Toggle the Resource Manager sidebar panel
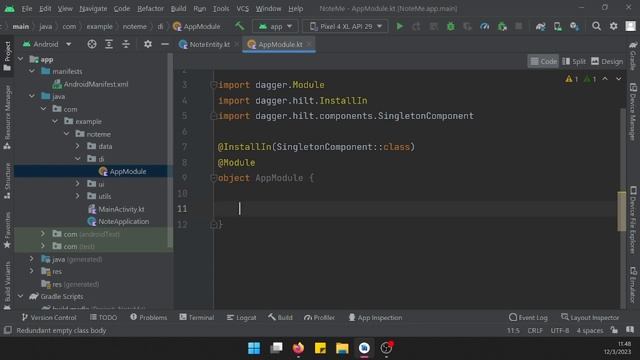 7,118
